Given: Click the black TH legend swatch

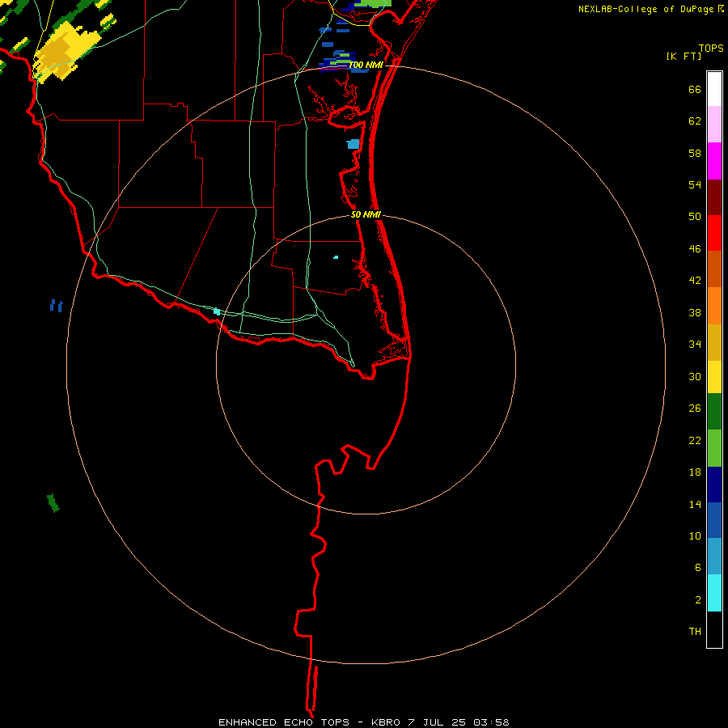Looking at the screenshot, I should pyautogui.click(x=714, y=629).
